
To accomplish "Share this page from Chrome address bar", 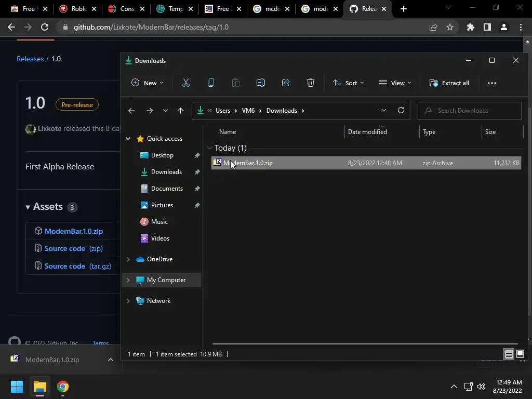I will [x=433, y=27].
